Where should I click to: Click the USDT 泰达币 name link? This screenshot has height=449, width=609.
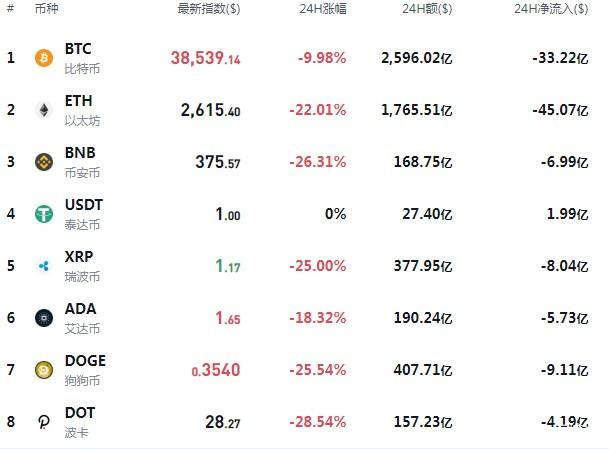click(x=84, y=214)
